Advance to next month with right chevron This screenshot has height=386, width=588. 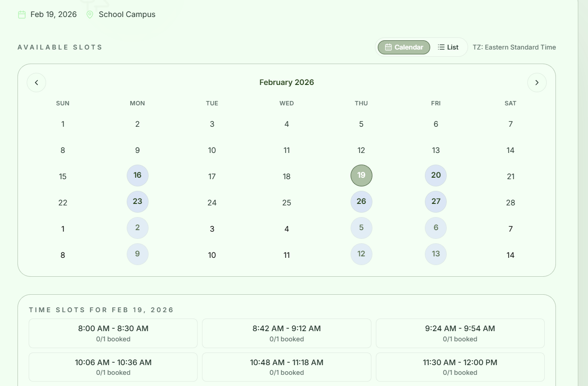click(537, 83)
